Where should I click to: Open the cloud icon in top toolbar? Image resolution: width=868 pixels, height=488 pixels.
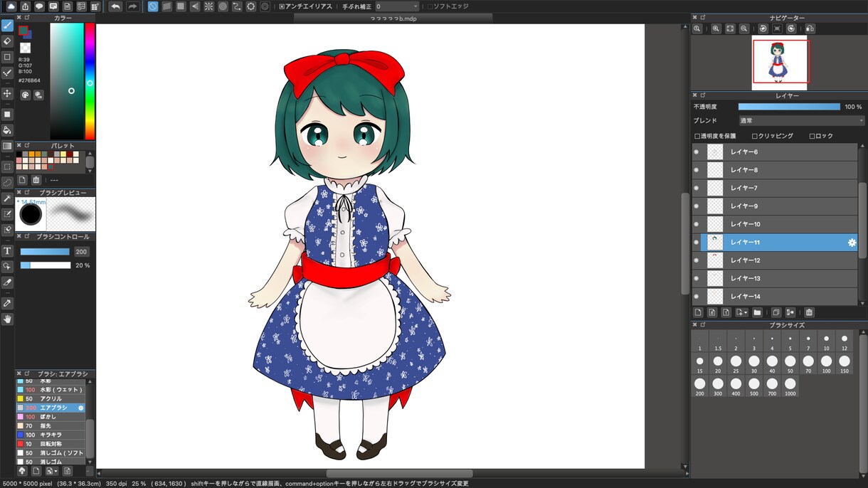(x=11, y=6)
